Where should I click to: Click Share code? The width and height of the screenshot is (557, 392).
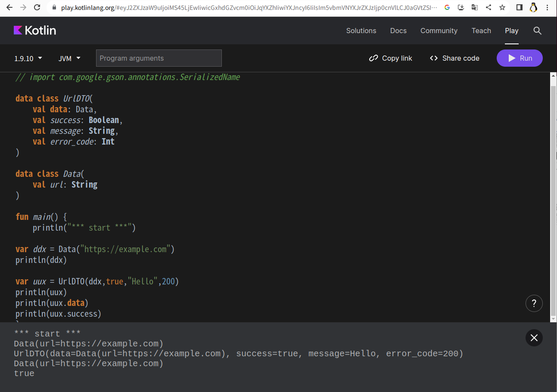(x=454, y=58)
